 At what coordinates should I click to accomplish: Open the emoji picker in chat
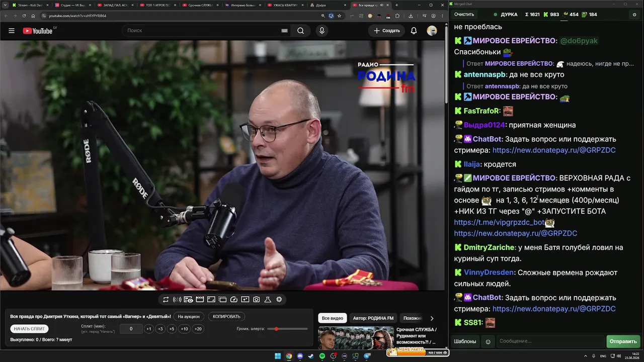pyautogui.click(x=488, y=341)
